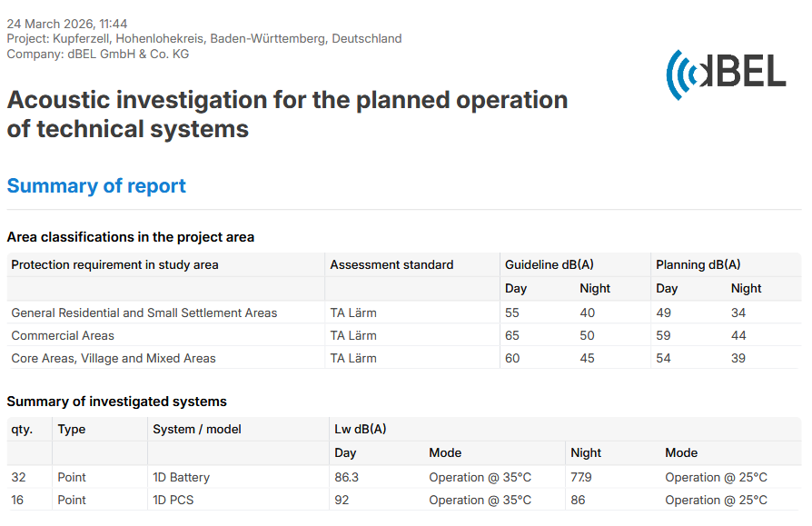Click the Summary of report heading

(x=96, y=186)
